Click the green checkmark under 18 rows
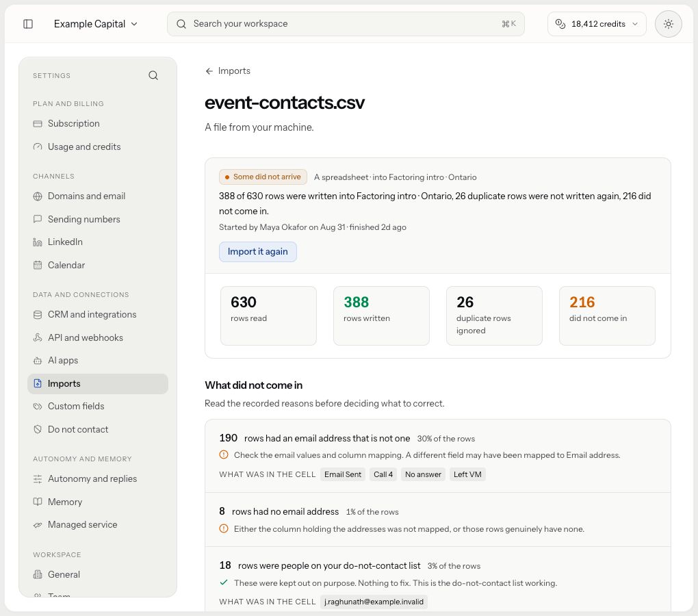Image resolution: width=698 pixels, height=616 pixels. tap(224, 582)
